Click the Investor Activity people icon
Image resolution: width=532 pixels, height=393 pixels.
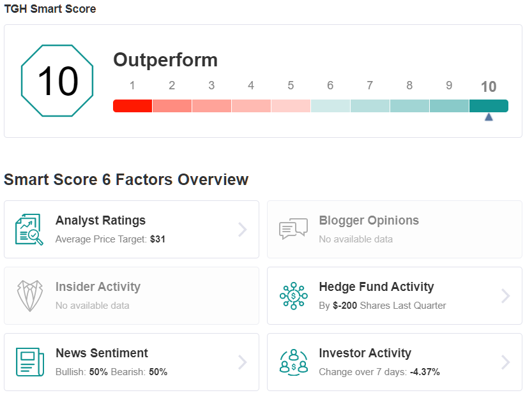294,362
